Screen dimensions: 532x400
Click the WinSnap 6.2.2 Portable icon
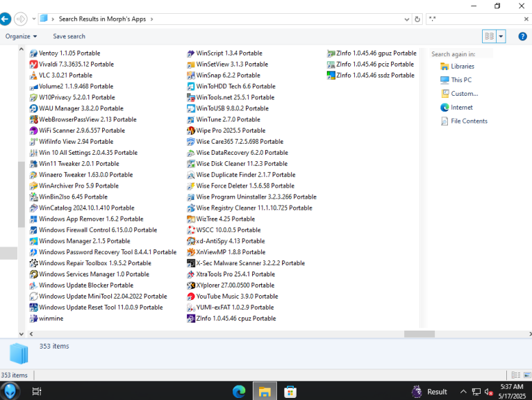coord(191,75)
